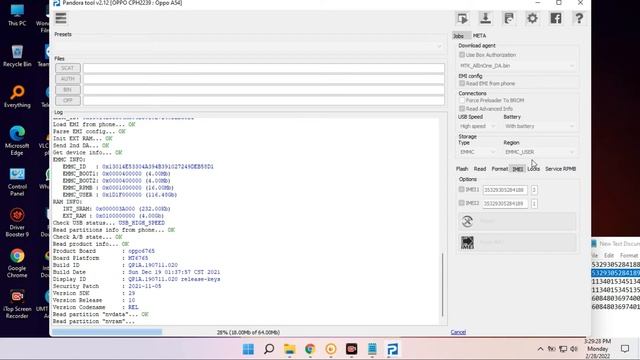Viewport: 640px width, 360px height.
Task: Click the IMEI1 number input field
Action: pyautogui.click(x=505, y=190)
